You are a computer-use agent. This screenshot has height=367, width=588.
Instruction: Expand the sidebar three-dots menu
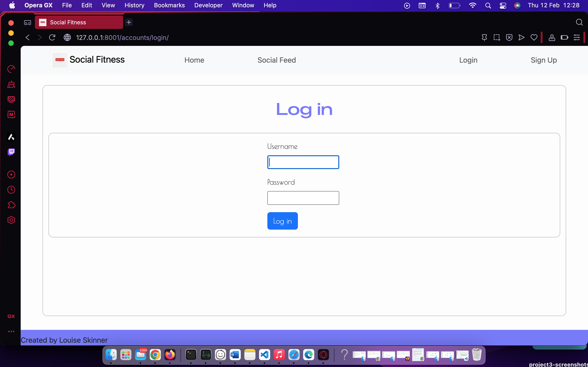pos(11,331)
